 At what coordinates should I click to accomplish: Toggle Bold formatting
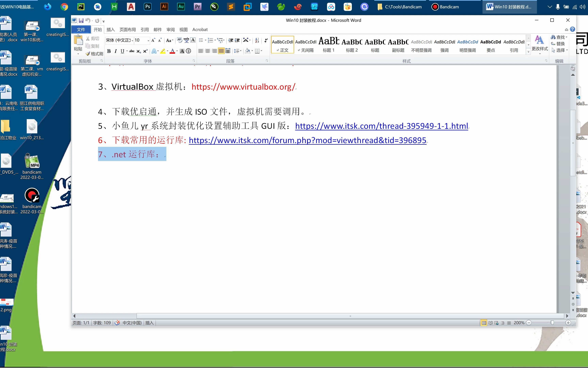click(x=109, y=51)
